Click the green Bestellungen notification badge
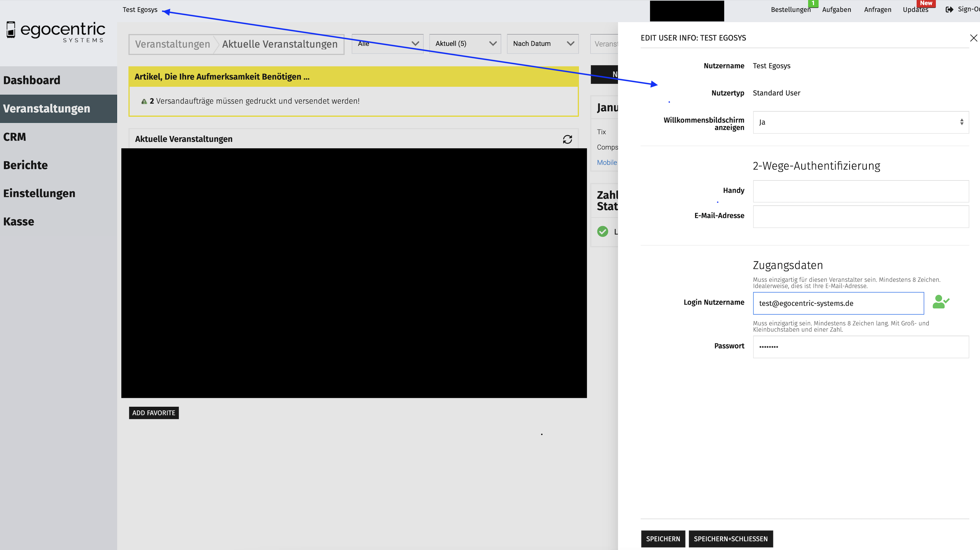This screenshot has height=550, width=980. [x=813, y=3]
